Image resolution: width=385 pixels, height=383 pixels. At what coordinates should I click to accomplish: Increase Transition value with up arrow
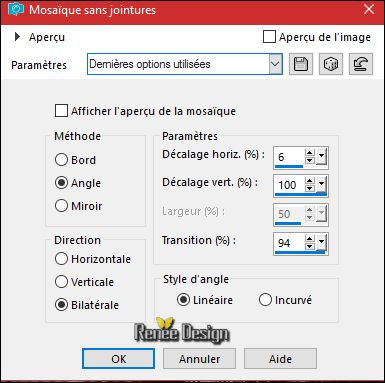(310, 239)
